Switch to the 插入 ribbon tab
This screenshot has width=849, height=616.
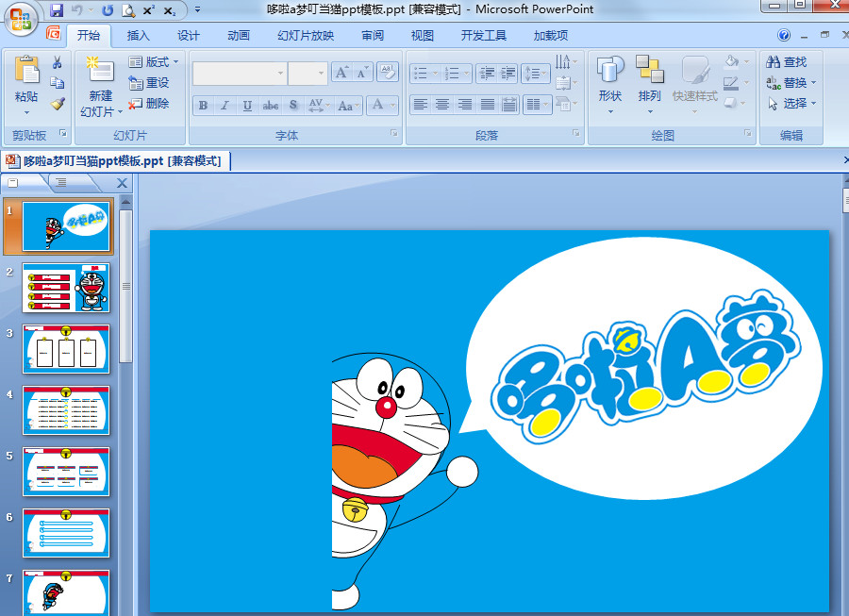point(139,36)
